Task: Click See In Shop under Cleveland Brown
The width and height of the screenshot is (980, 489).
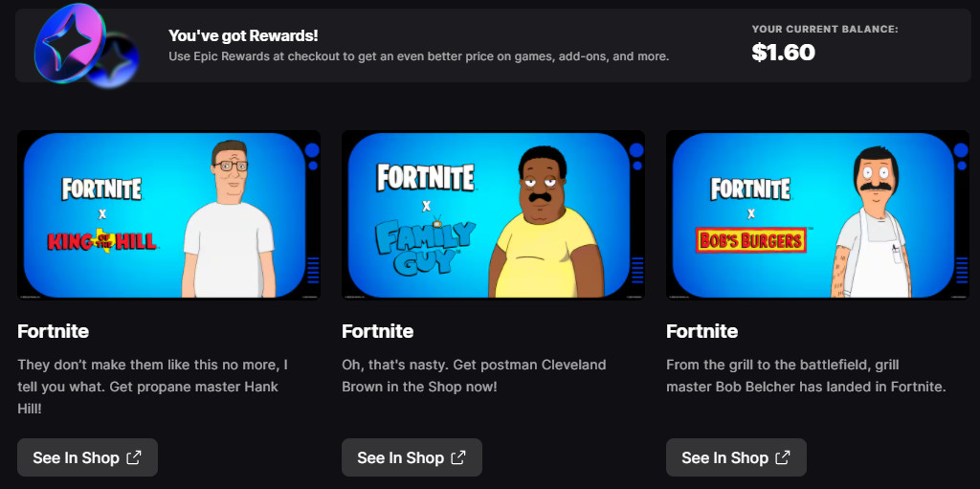Action: coord(412,457)
